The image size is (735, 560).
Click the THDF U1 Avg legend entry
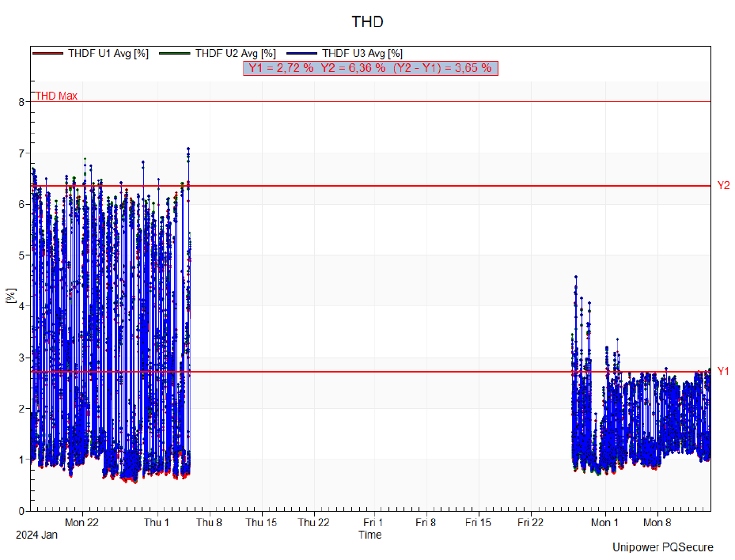(x=108, y=53)
